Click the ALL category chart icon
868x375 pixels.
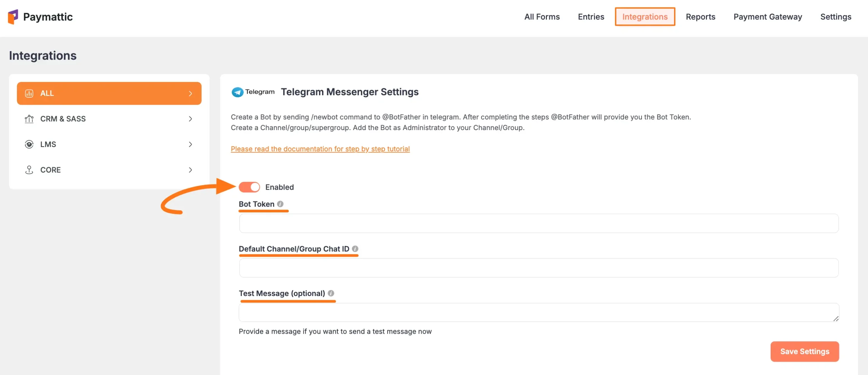point(29,93)
